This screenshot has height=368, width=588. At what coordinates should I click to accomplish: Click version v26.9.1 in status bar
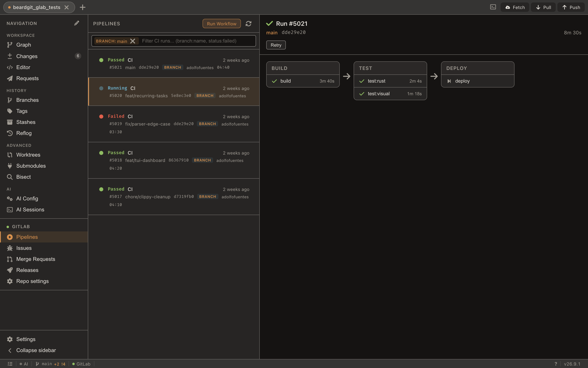[x=572, y=364]
